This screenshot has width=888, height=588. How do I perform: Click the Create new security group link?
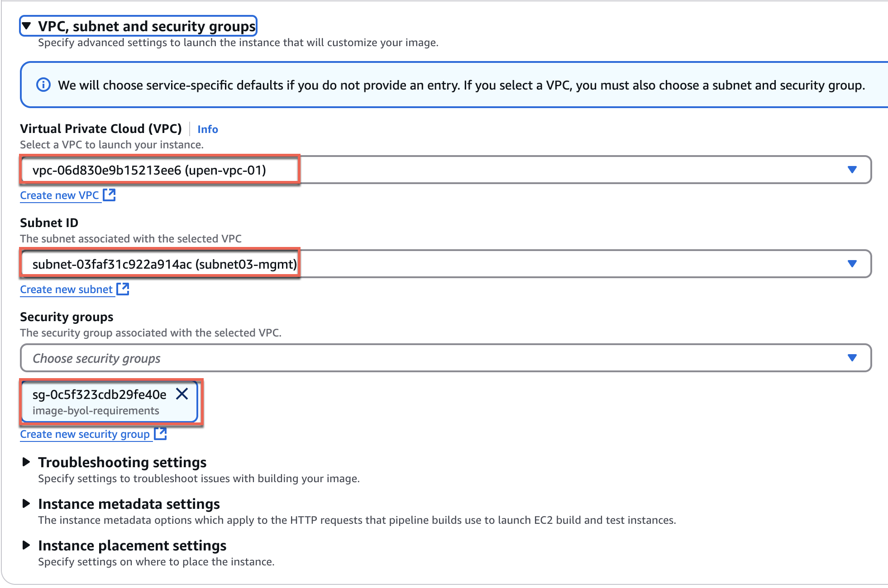[x=85, y=434]
